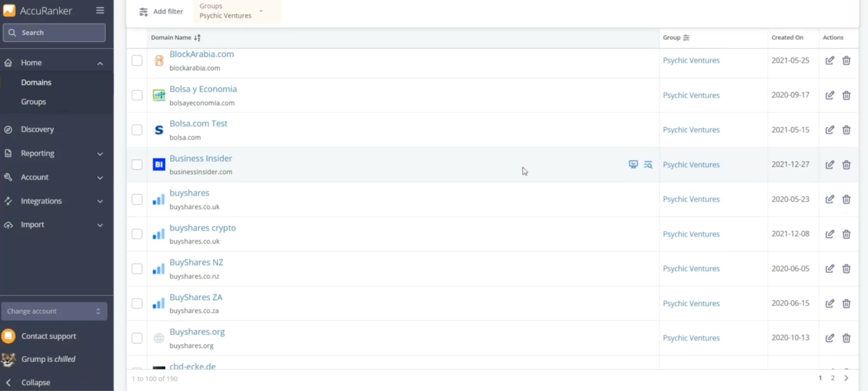This screenshot has width=868, height=391.
Task: Edit the Buyshares.org domain
Action: [x=829, y=338]
